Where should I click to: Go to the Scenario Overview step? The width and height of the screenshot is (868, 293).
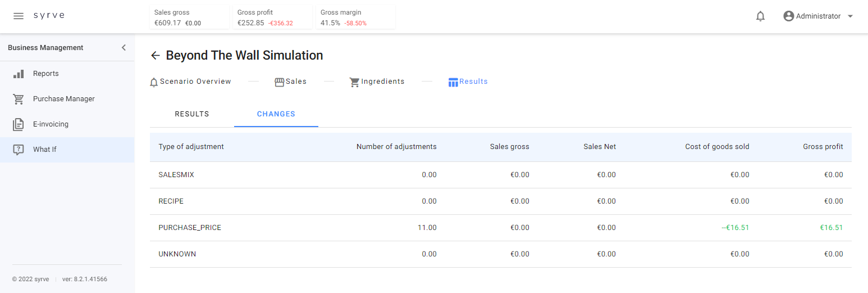coord(190,82)
